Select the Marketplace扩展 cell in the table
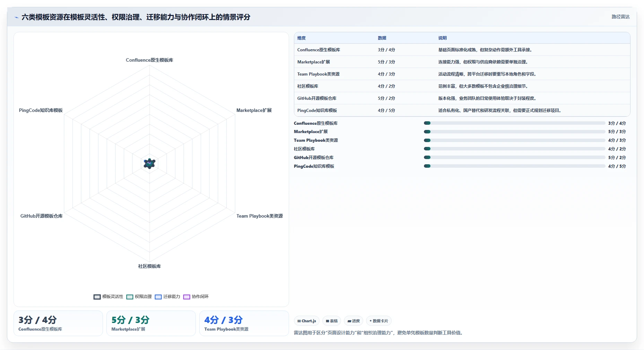 click(x=314, y=62)
